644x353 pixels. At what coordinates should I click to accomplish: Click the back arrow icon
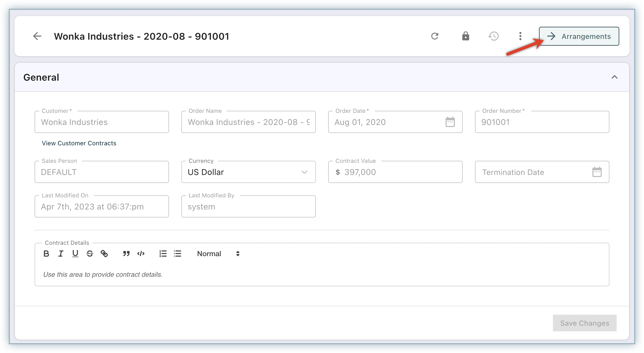pyautogui.click(x=37, y=36)
